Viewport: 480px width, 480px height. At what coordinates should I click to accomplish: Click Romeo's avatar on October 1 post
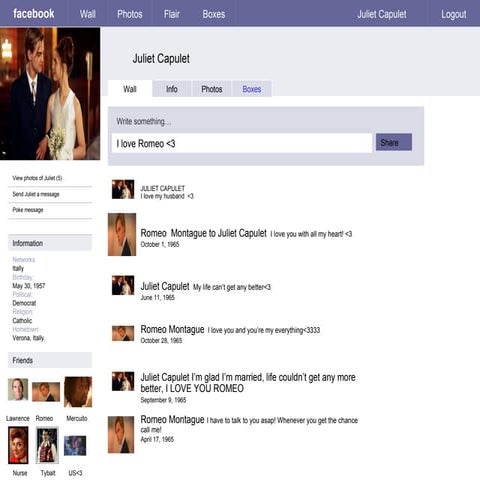tap(122, 235)
